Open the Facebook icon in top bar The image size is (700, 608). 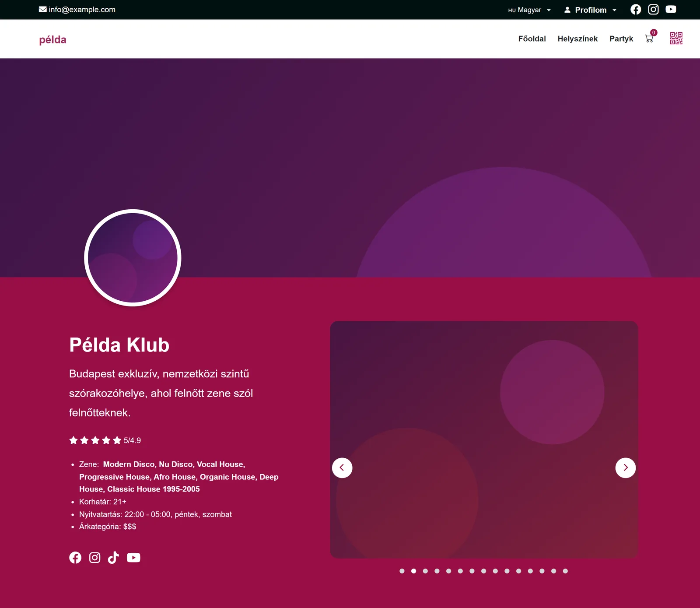pos(636,10)
